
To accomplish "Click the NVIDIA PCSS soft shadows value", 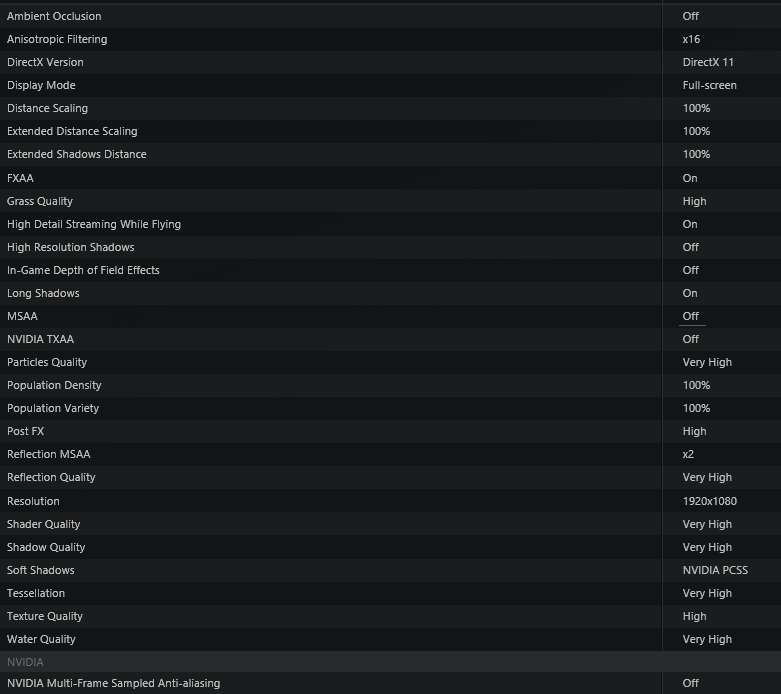I will (715, 569).
